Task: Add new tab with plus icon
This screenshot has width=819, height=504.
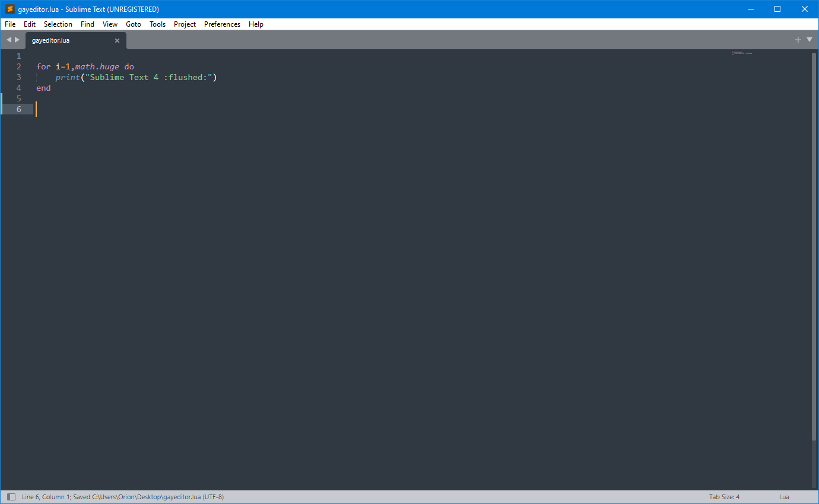Action: pyautogui.click(x=798, y=40)
